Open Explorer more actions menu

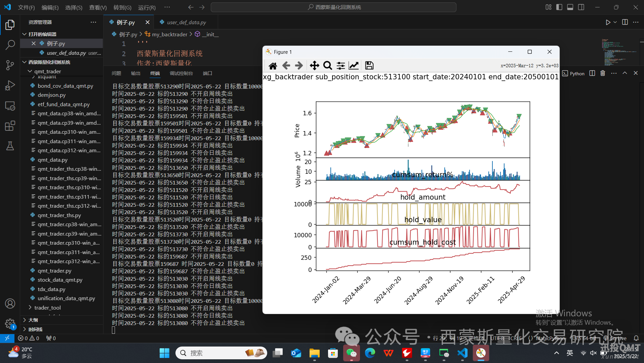(93, 22)
